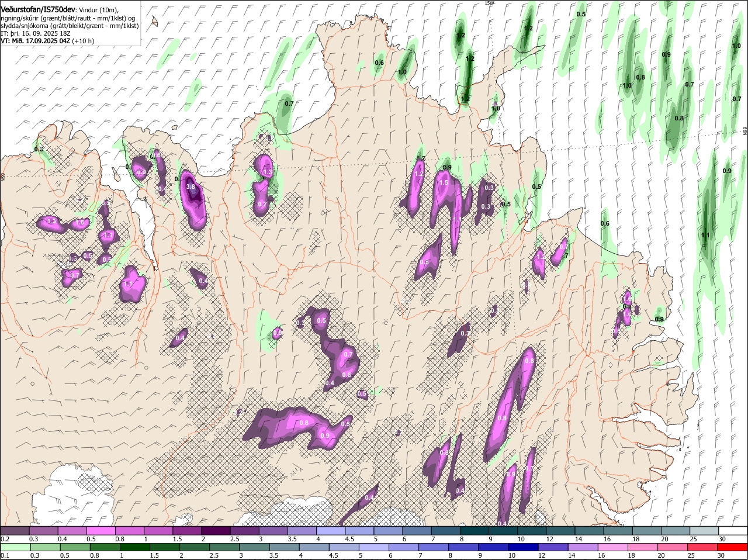Click the 15W longitude label at top
The width and height of the screenshot is (748, 560).
point(489,3)
